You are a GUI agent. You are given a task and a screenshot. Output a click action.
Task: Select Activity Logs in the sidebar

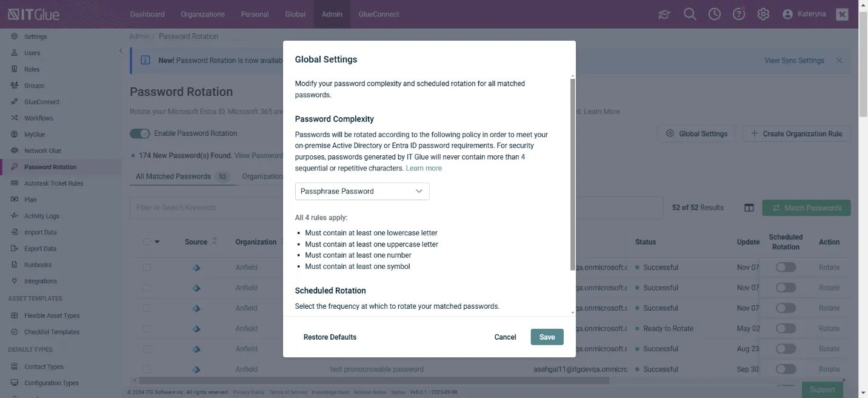[42, 216]
